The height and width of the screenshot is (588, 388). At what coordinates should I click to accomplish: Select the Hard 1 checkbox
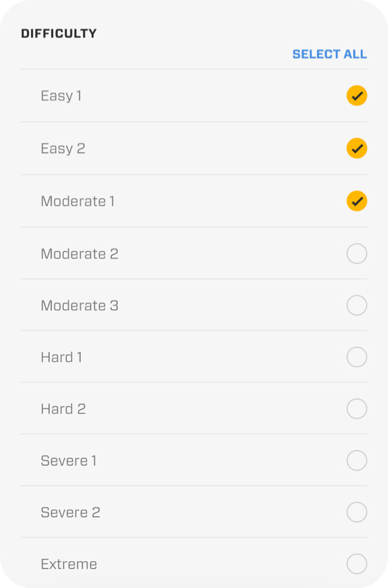[356, 357]
